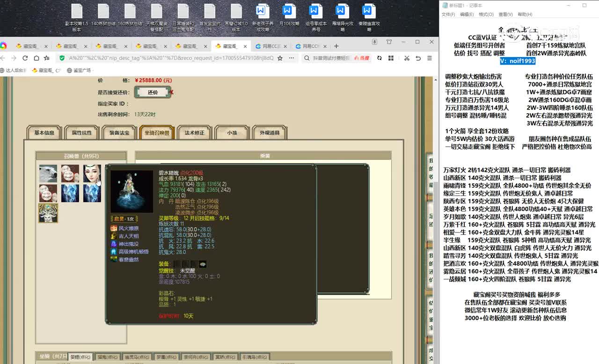Open the 160炼狱总结 desktop file
This screenshot has height=364, width=599.
pyautogui.click(x=130, y=15)
